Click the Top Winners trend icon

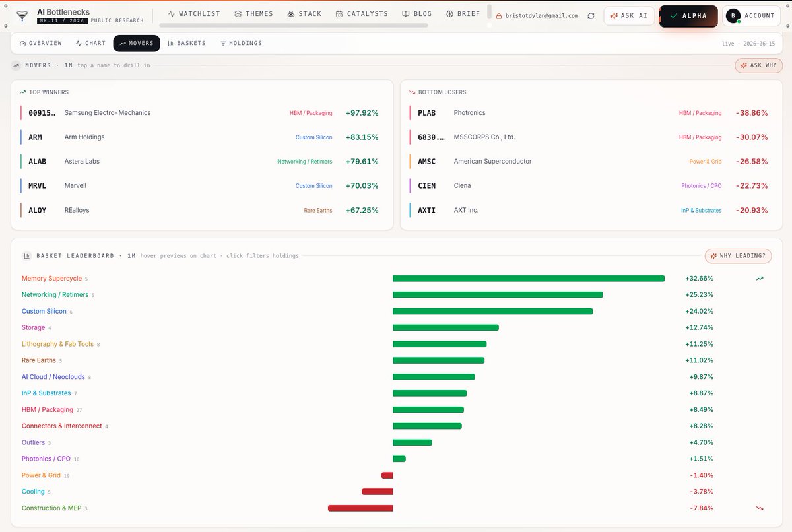[23, 92]
